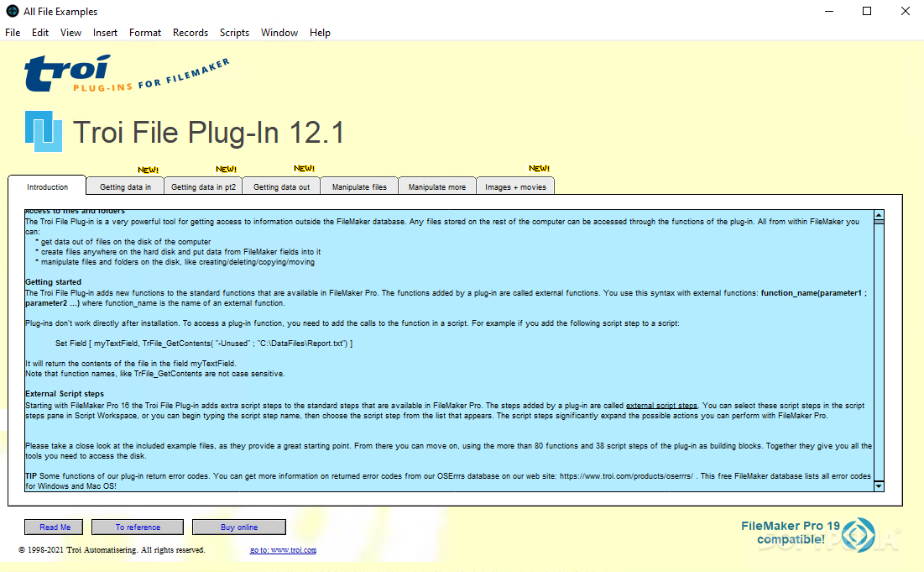Viewport: 924px width, 572px height.
Task: Go to the Manipulate files tab
Action: coord(359,186)
